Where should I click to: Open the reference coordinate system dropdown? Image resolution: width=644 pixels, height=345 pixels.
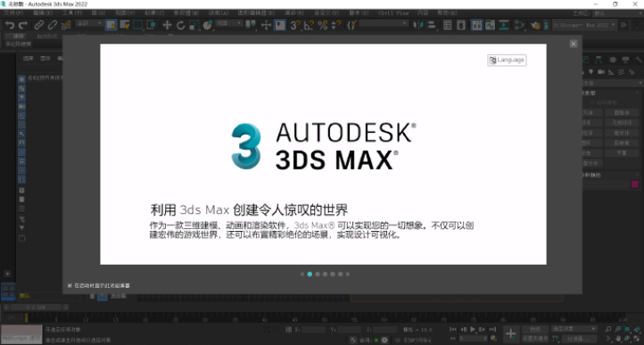point(229,24)
